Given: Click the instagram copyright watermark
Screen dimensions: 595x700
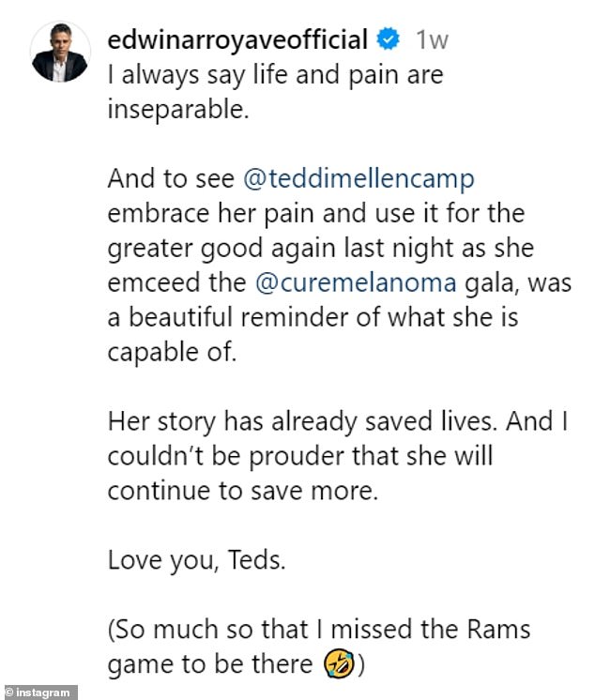Looking at the screenshot, I should point(38,692).
